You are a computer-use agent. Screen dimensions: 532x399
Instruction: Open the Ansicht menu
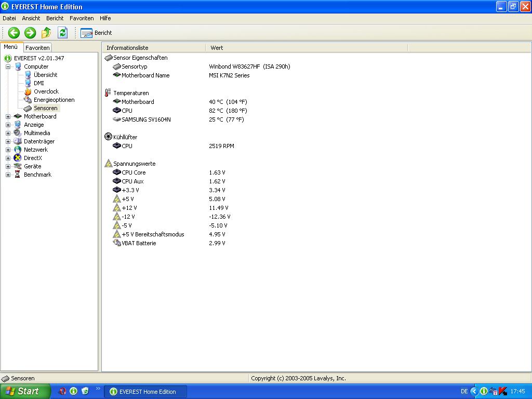(x=31, y=18)
